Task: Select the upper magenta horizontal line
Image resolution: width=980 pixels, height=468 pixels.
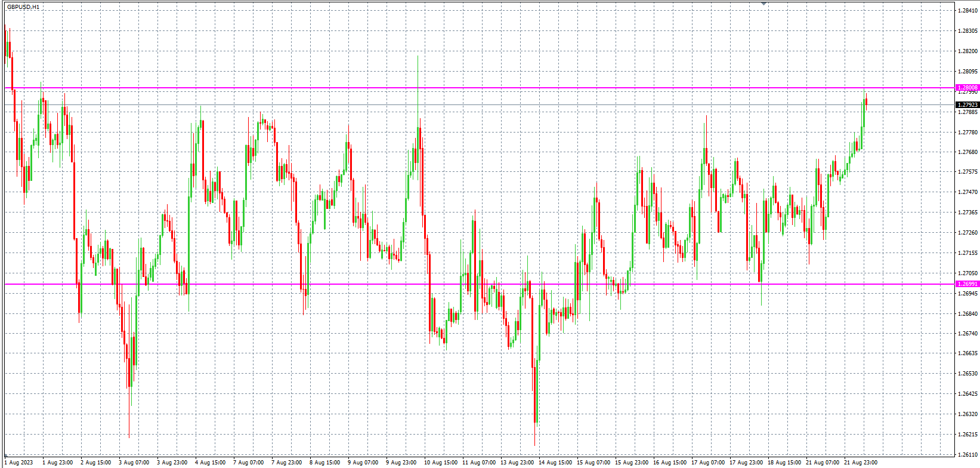Action: (x=477, y=88)
